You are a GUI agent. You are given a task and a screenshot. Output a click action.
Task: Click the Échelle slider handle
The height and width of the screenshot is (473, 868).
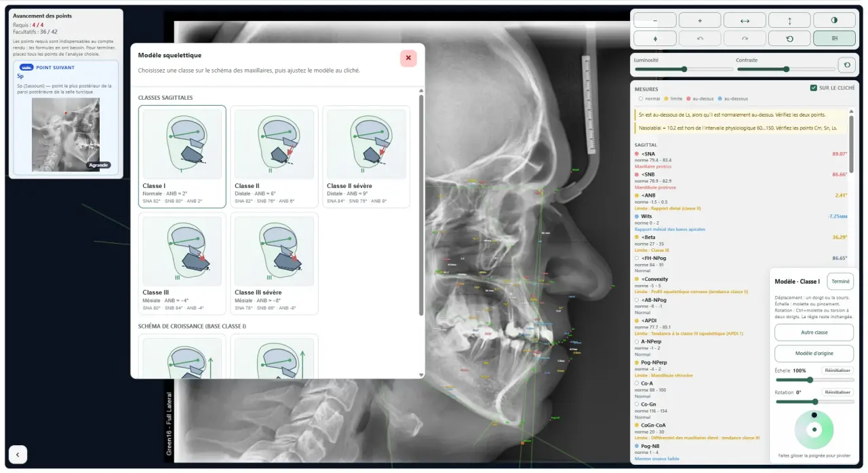point(810,380)
